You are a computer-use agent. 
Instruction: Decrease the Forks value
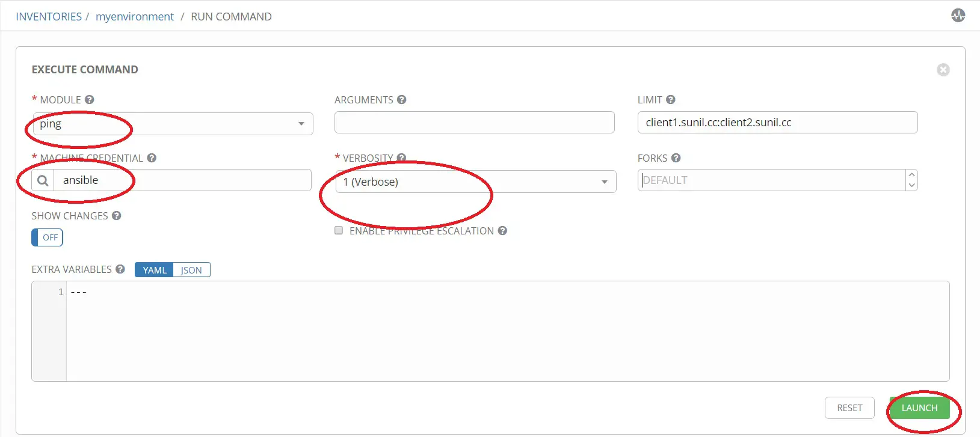point(911,186)
